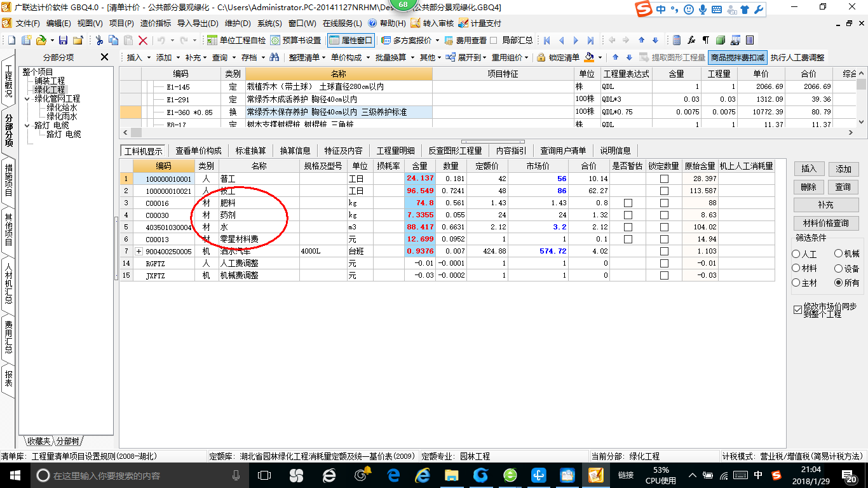Close the 分部分项 tree panel

[x=105, y=57]
